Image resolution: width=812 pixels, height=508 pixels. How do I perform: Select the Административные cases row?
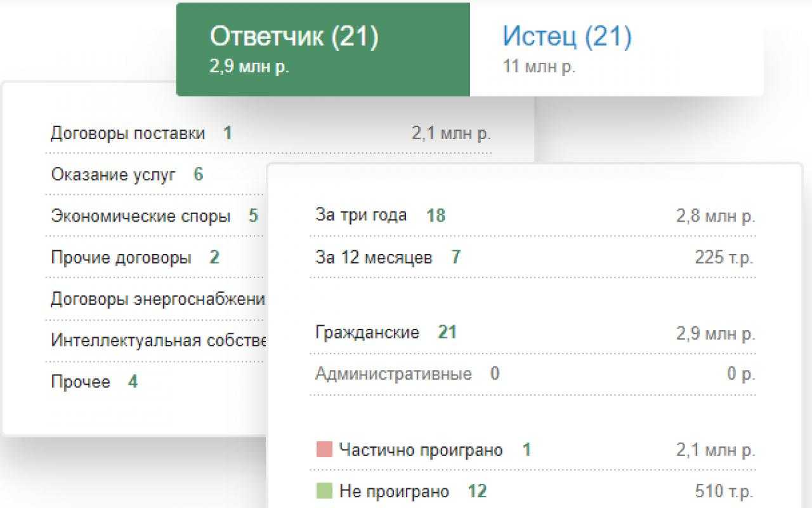coord(533,374)
